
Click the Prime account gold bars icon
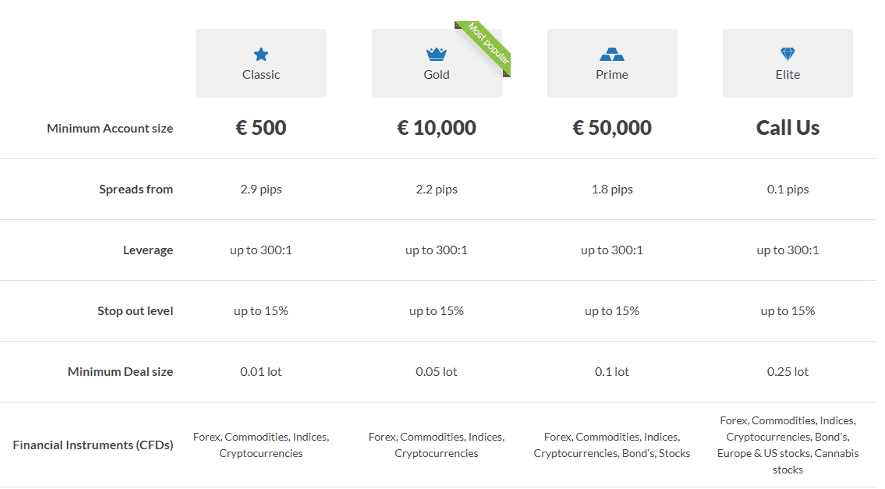(612, 55)
